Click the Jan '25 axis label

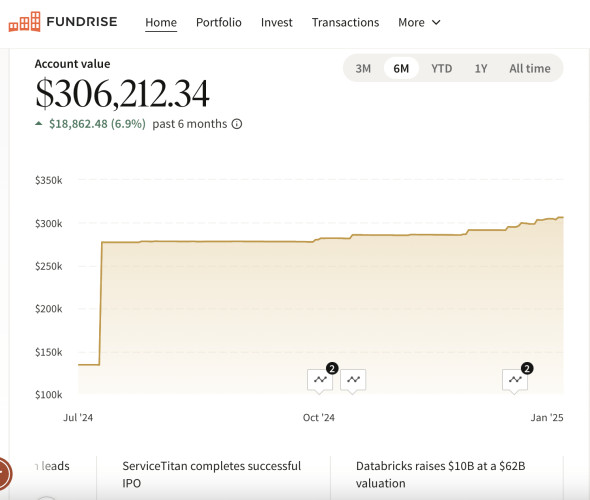click(547, 418)
